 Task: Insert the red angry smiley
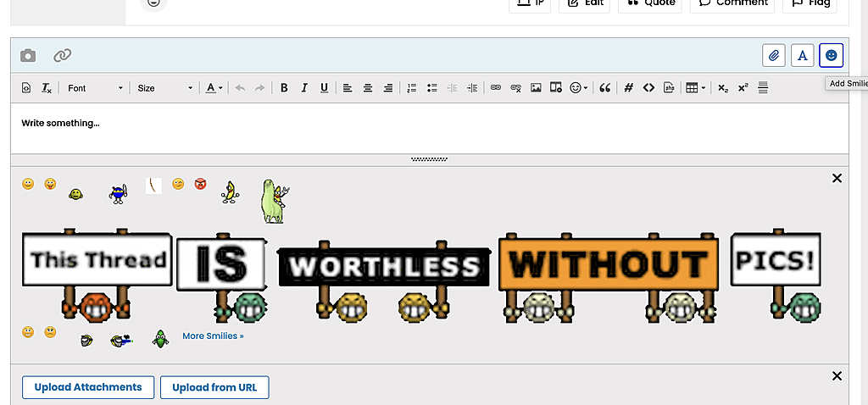(x=200, y=184)
